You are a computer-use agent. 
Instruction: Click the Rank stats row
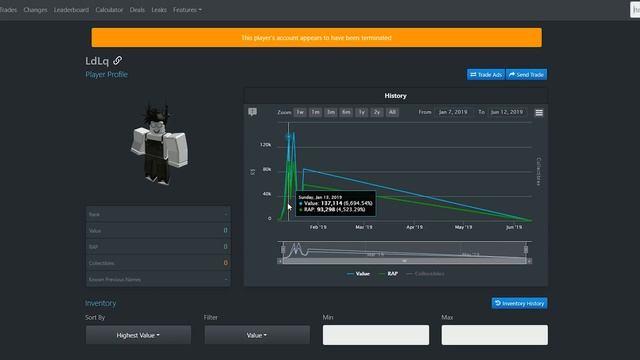(158, 214)
